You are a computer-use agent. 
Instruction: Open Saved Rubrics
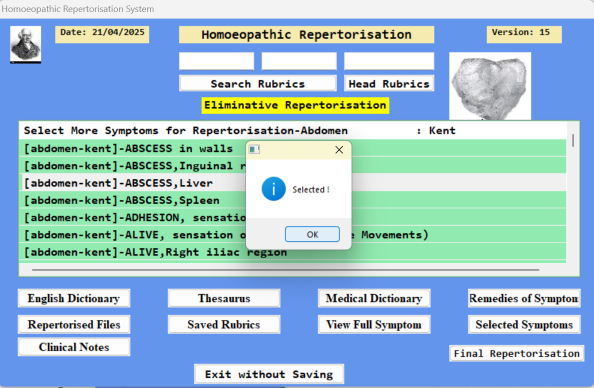pyautogui.click(x=224, y=324)
